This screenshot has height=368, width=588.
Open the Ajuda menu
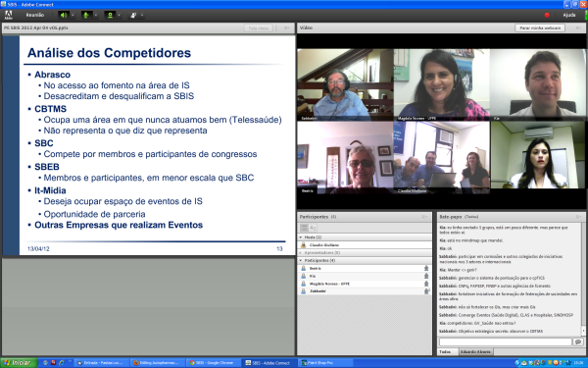(x=568, y=15)
